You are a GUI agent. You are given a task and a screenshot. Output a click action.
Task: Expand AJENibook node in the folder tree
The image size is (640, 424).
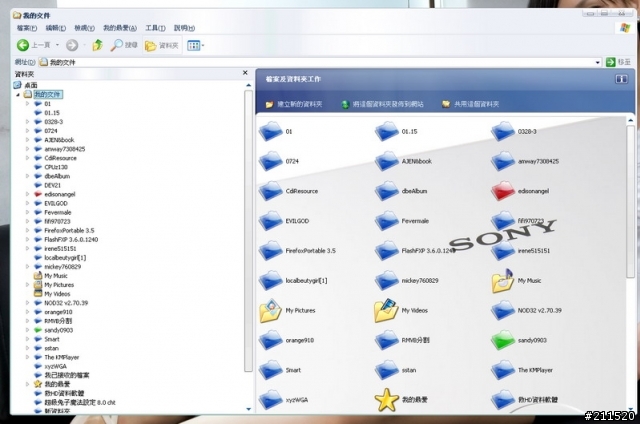[27, 140]
